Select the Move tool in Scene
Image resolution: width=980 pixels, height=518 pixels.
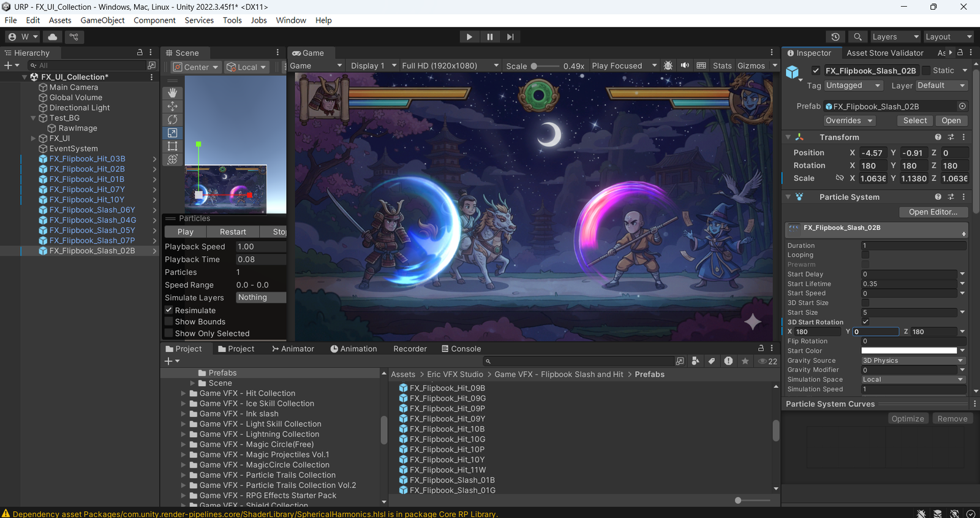pyautogui.click(x=173, y=106)
